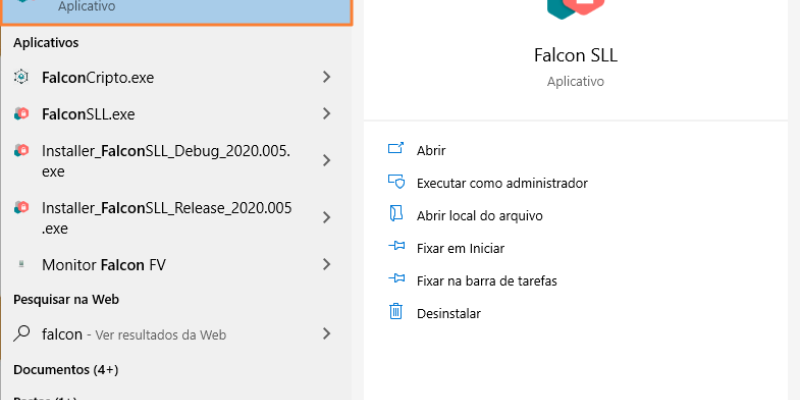The width and height of the screenshot is (800, 400).
Task: Click the Fixar na barra de tarefas pin icon
Action: (396, 279)
